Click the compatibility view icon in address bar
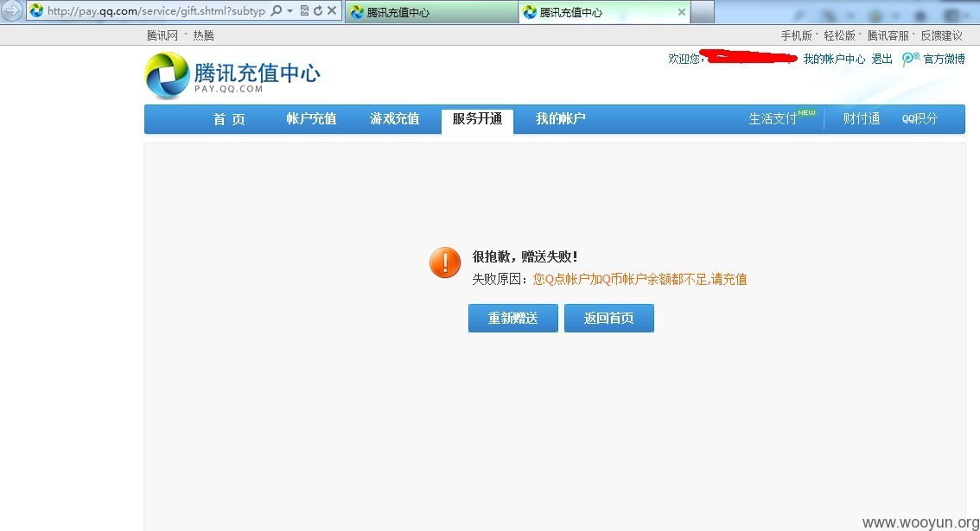 tap(304, 10)
